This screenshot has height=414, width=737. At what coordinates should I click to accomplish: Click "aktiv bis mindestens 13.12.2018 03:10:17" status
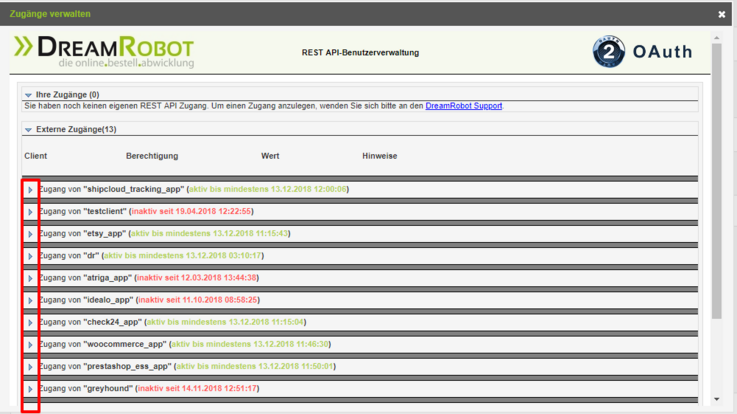tap(183, 256)
